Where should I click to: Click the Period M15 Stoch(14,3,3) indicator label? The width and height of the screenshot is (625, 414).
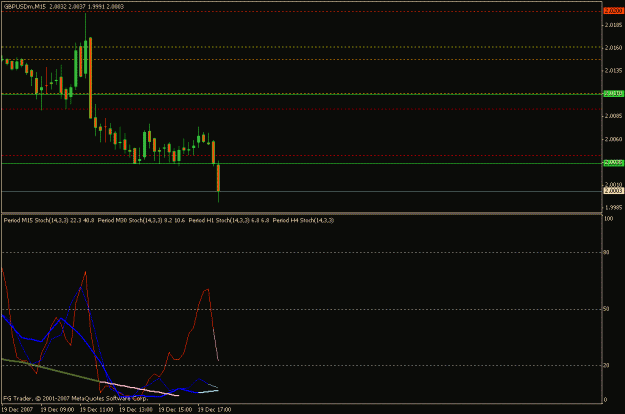tap(36, 220)
